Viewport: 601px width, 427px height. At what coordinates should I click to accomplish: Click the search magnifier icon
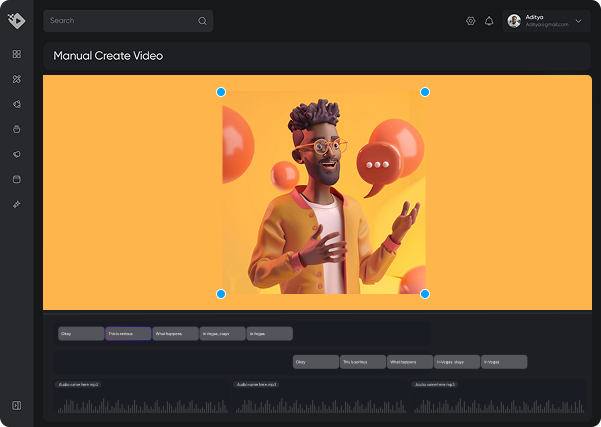pyautogui.click(x=202, y=21)
